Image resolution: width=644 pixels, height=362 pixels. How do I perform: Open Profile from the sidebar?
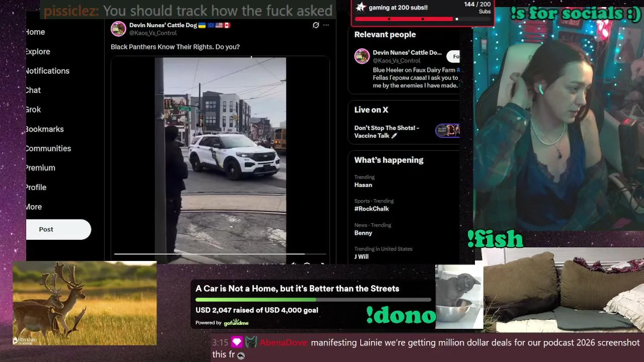(x=36, y=187)
